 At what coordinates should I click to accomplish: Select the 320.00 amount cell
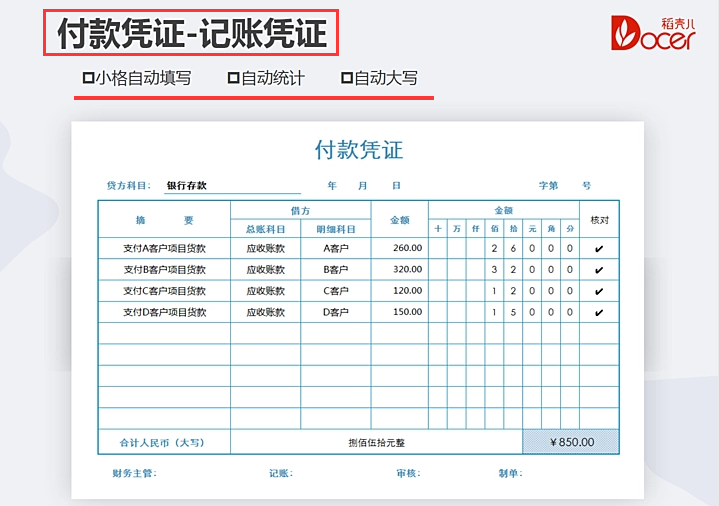(x=399, y=269)
